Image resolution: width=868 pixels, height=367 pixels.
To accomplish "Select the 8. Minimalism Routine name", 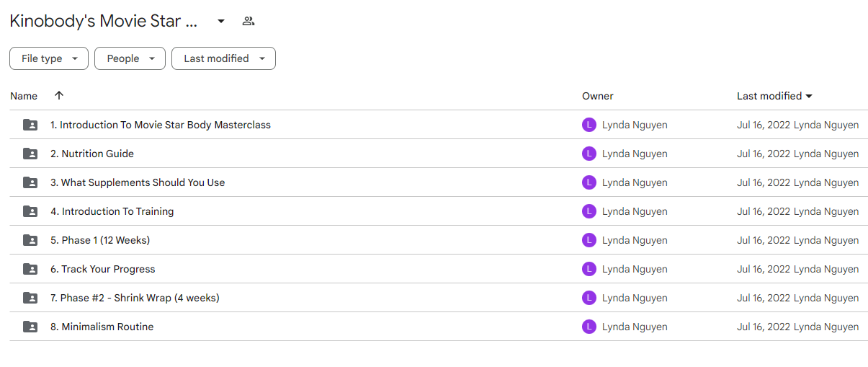I will click(102, 327).
